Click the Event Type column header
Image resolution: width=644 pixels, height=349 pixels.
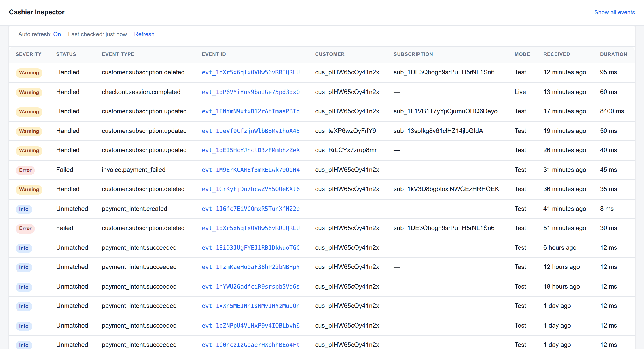tap(118, 54)
